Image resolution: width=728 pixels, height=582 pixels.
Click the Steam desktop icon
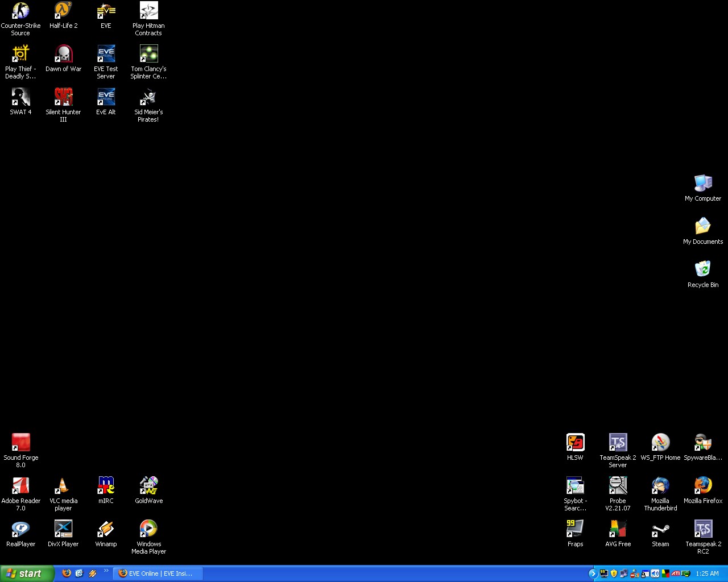click(660, 534)
